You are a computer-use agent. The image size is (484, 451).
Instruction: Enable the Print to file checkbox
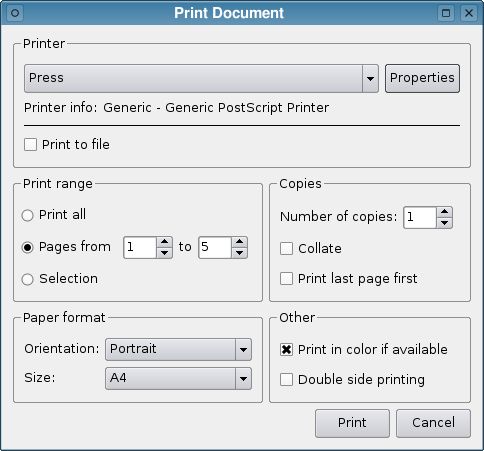pyautogui.click(x=30, y=145)
